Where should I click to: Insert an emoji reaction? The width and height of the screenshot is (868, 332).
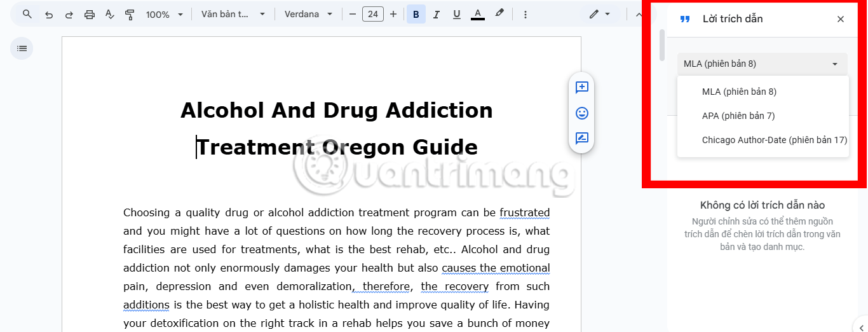[x=581, y=113]
